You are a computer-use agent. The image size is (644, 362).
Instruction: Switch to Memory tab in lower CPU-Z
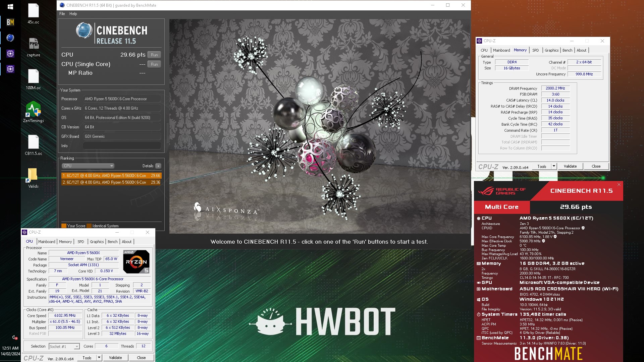tap(65, 242)
